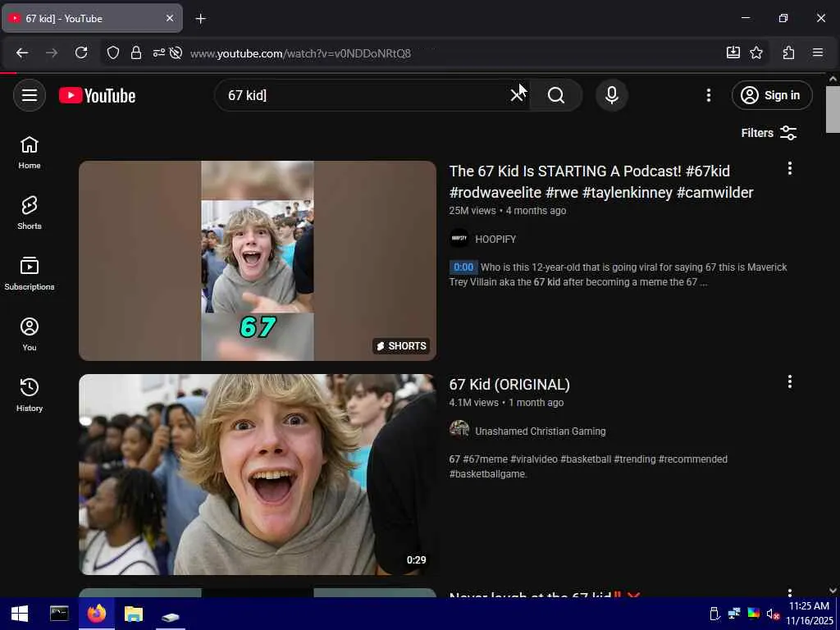Click the muted volume tray icon
Screen dimensions: 840x630
pyautogui.click(x=773, y=614)
